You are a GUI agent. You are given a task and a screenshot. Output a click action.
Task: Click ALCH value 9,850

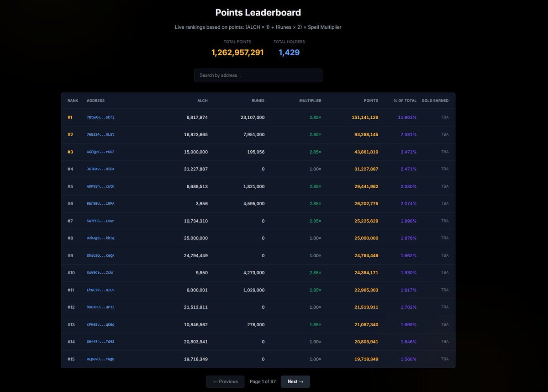tap(202, 273)
